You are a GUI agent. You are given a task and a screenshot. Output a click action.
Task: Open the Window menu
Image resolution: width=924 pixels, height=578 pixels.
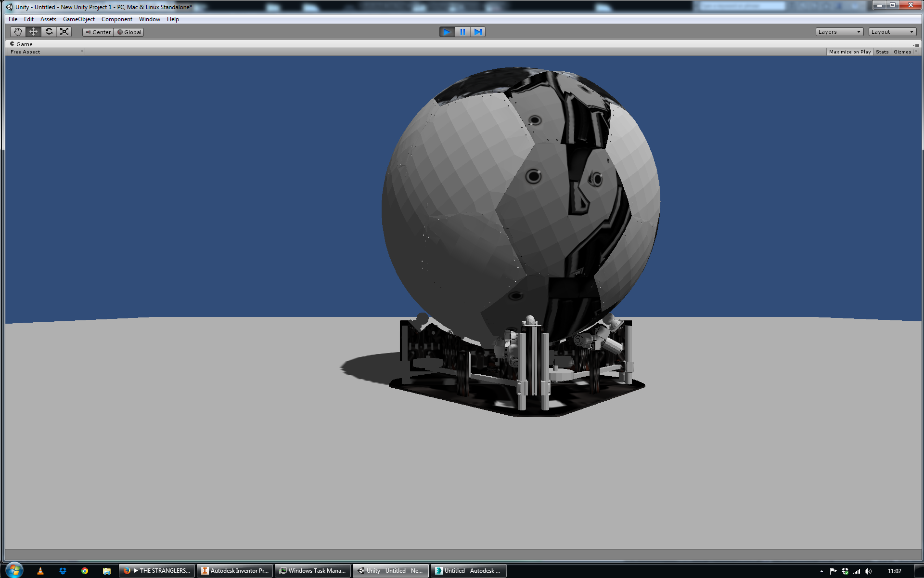(x=150, y=19)
